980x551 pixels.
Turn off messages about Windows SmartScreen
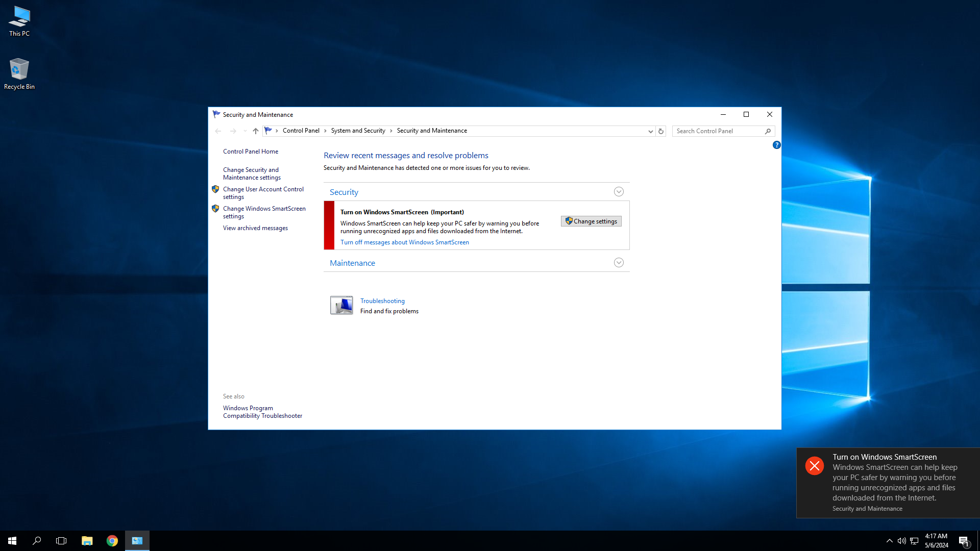pyautogui.click(x=405, y=242)
